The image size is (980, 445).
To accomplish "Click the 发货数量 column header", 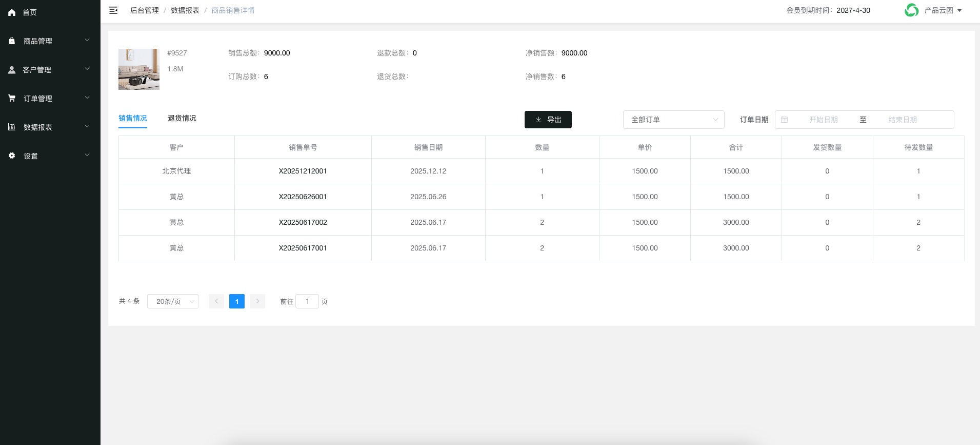I will click(x=827, y=147).
